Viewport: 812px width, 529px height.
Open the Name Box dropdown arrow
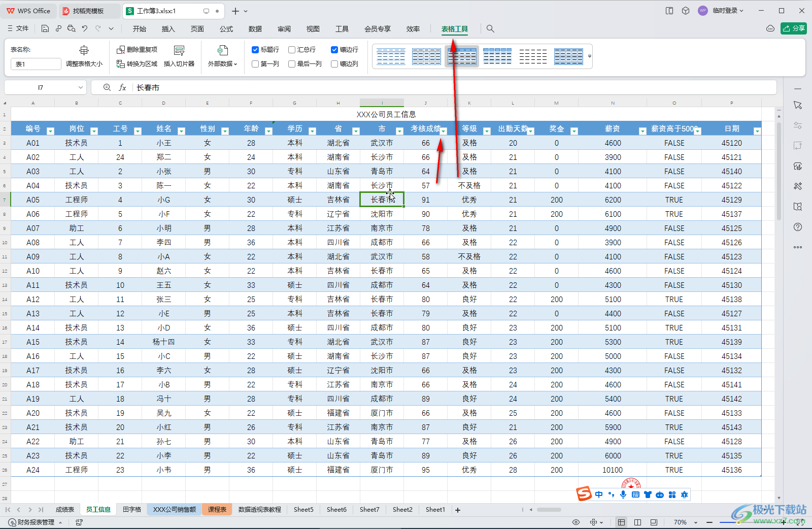pyautogui.click(x=80, y=87)
